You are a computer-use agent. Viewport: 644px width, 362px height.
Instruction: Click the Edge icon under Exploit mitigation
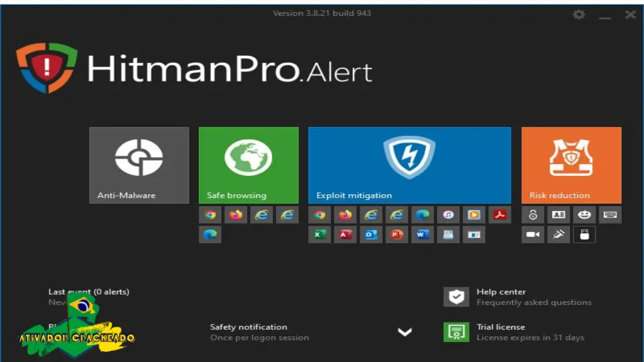(x=422, y=215)
